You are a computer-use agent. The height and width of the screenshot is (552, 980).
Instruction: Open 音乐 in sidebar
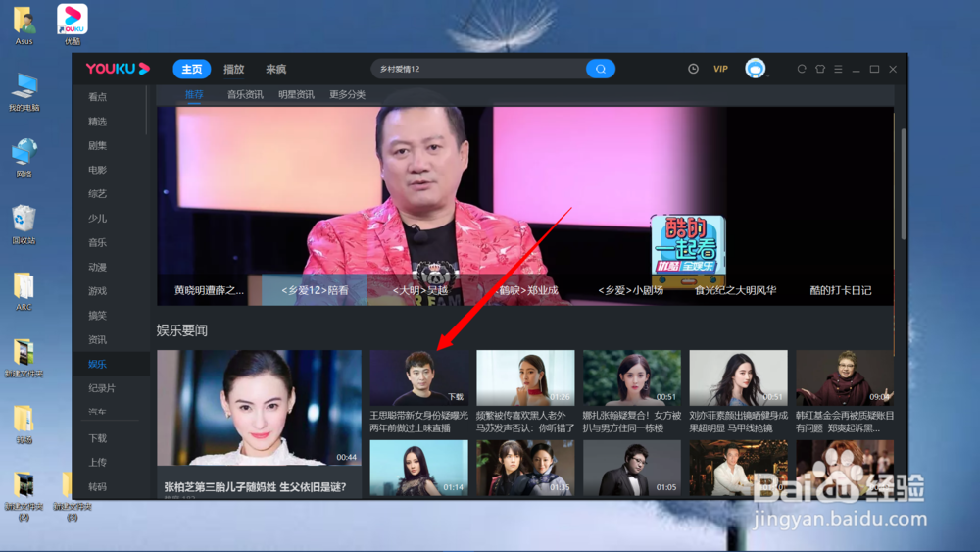(x=97, y=242)
